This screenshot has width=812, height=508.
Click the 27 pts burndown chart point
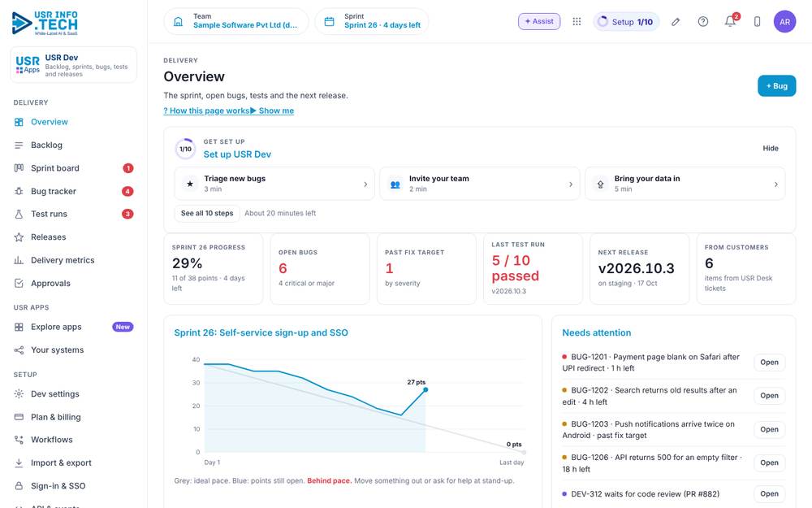pos(425,389)
